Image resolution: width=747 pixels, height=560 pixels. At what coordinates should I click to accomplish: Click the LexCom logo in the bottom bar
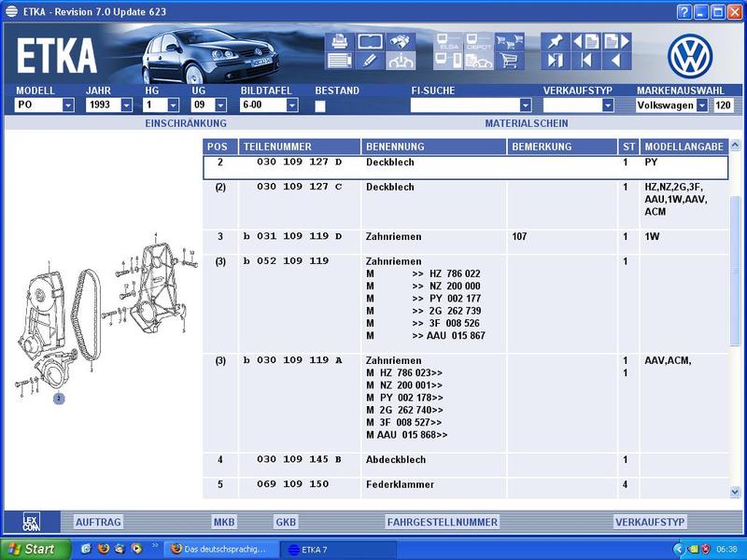(x=32, y=522)
